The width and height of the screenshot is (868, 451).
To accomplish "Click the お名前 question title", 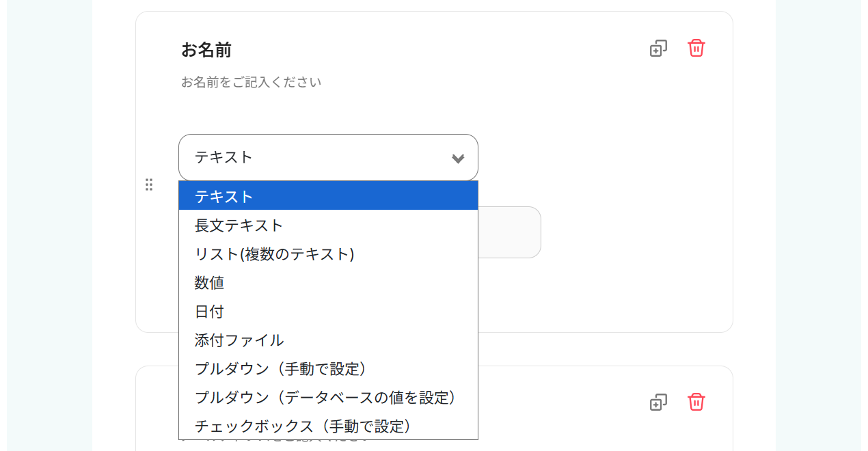I will [206, 50].
